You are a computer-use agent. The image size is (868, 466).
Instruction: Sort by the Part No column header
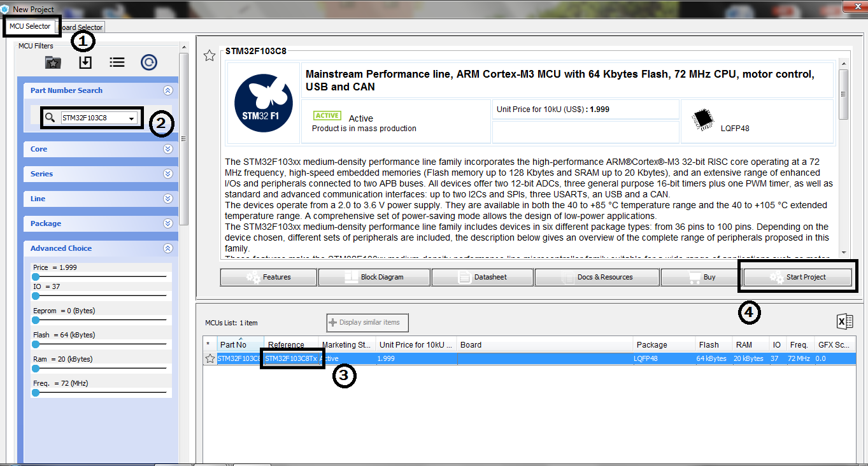click(x=240, y=344)
